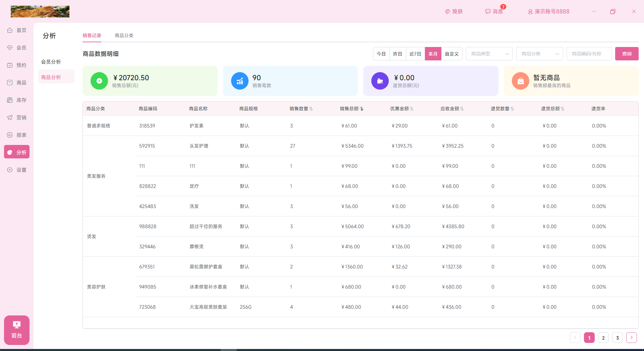Sort by 退货数量 column arrows
The width and height of the screenshot is (644, 351).
513,109
